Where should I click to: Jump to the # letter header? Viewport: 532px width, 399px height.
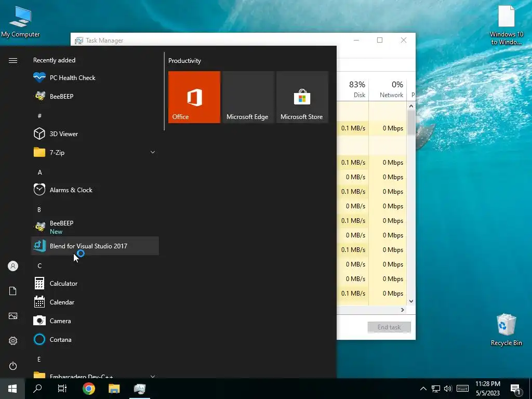(x=39, y=116)
